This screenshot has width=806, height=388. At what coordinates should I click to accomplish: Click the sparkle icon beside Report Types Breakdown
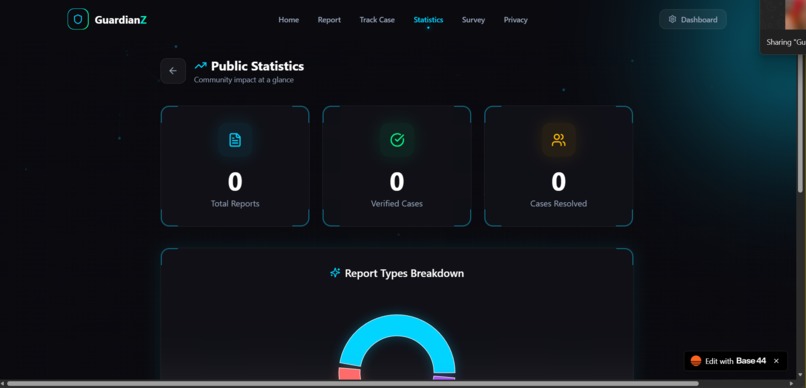click(335, 273)
